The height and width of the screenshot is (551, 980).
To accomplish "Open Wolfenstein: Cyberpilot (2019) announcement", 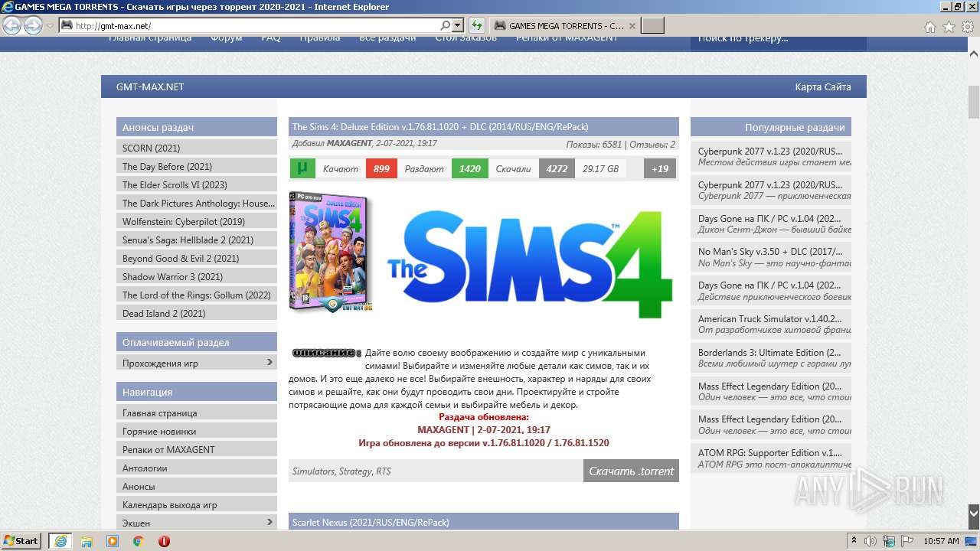I will [197, 221].
